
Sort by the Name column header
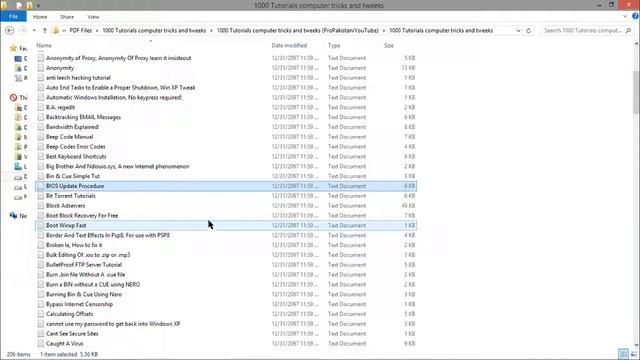(44, 45)
